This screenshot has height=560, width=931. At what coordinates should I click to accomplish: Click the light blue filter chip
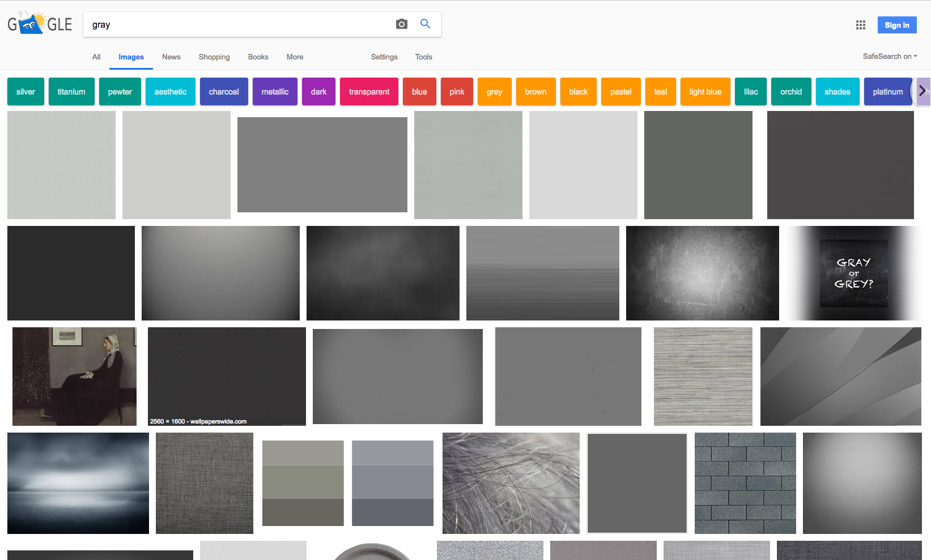tap(705, 92)
